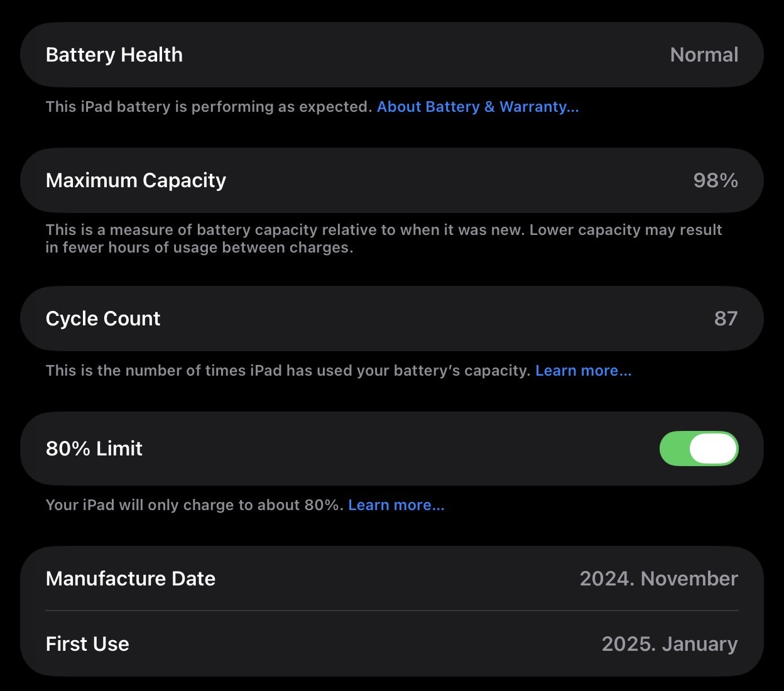
Task: Click the 'only charge to about 80%' text
Action: (x=195, y=505)
